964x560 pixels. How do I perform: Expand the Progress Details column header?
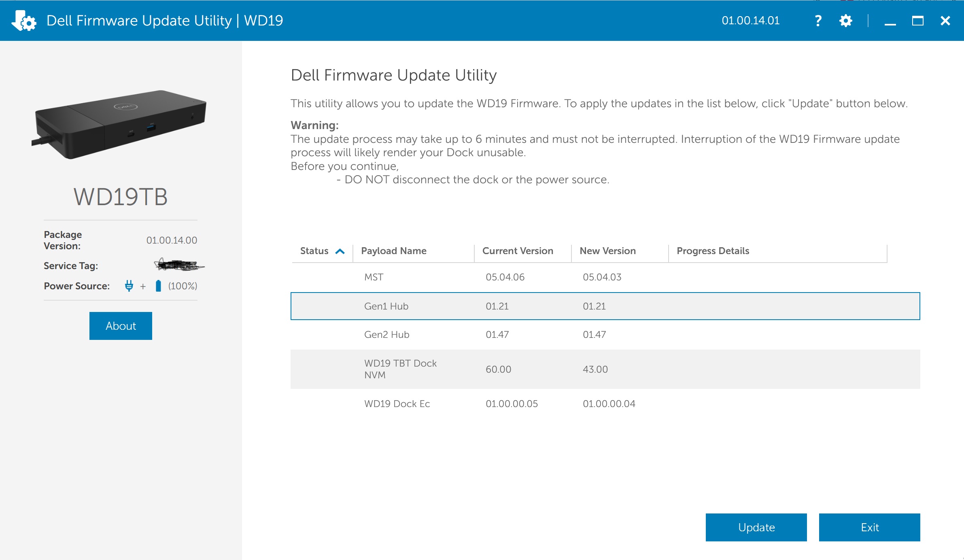[887, 252]
